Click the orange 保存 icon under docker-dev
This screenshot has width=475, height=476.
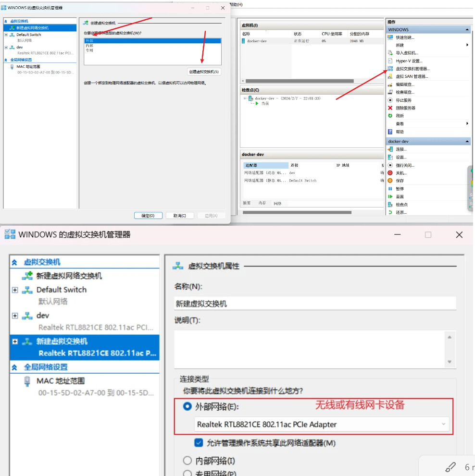[390, 181]
